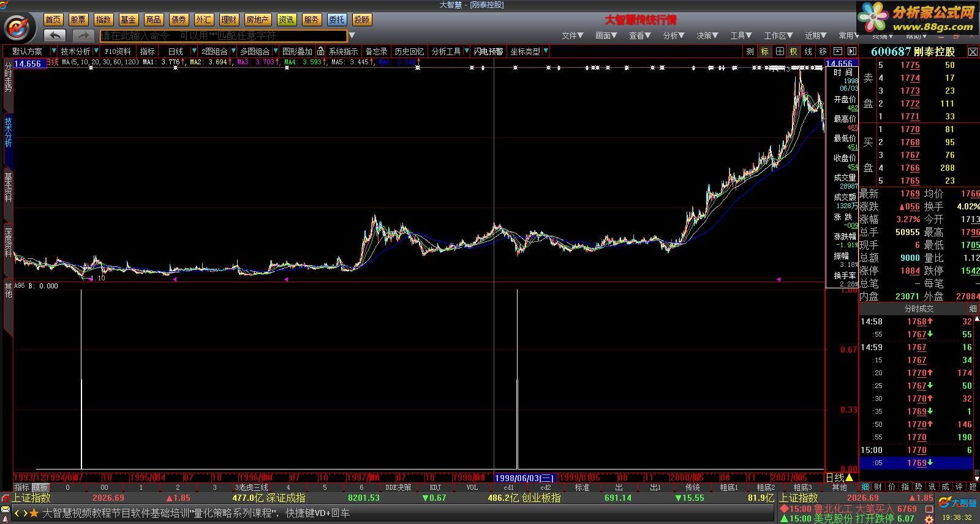
Task: Open F10资料 company info
Action: coord(118,51)
